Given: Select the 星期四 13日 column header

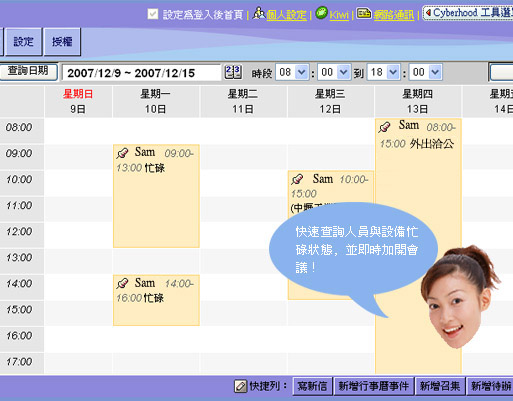Looking at the screenshot, I should point(418,101).
